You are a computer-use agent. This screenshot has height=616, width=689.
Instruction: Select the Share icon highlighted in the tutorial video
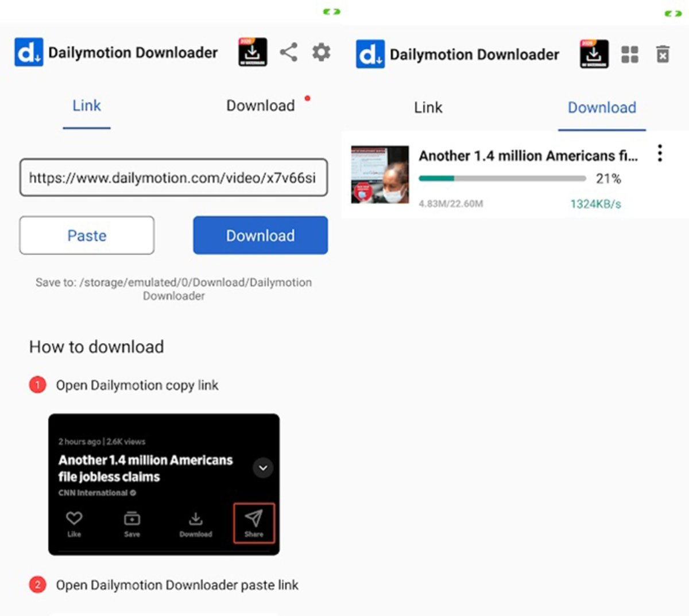tap(254, 522)
